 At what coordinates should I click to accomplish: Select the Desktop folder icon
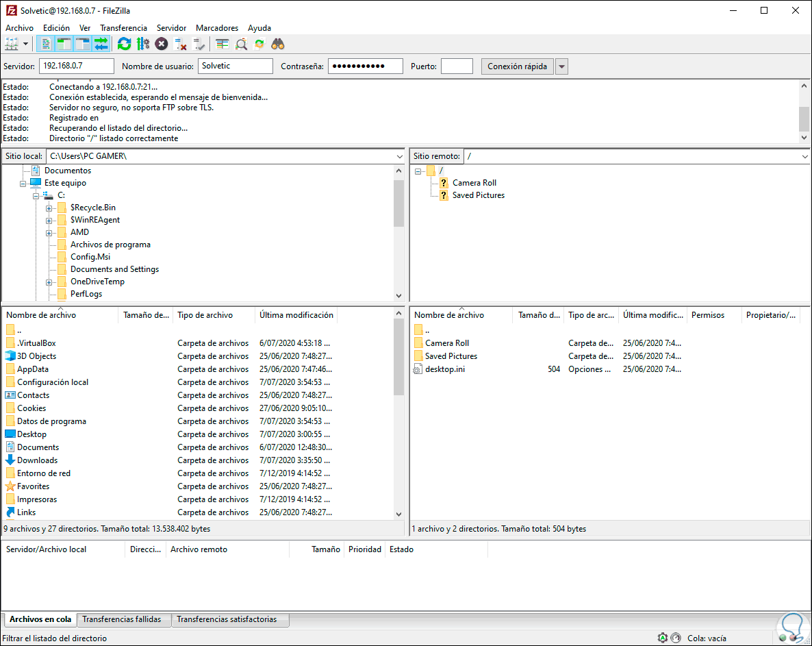click(x=10, y=434)
